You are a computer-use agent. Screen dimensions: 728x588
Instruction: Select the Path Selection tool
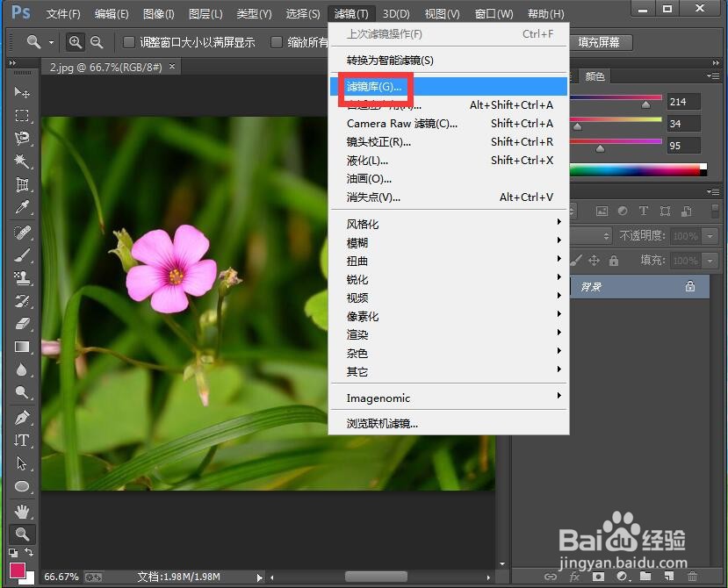pos(22,463)
